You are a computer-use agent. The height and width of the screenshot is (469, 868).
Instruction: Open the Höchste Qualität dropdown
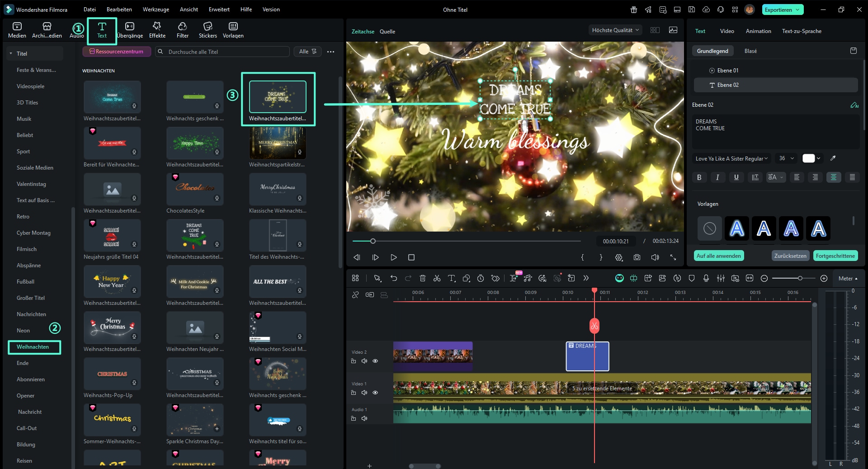click(x=615, y=29)
